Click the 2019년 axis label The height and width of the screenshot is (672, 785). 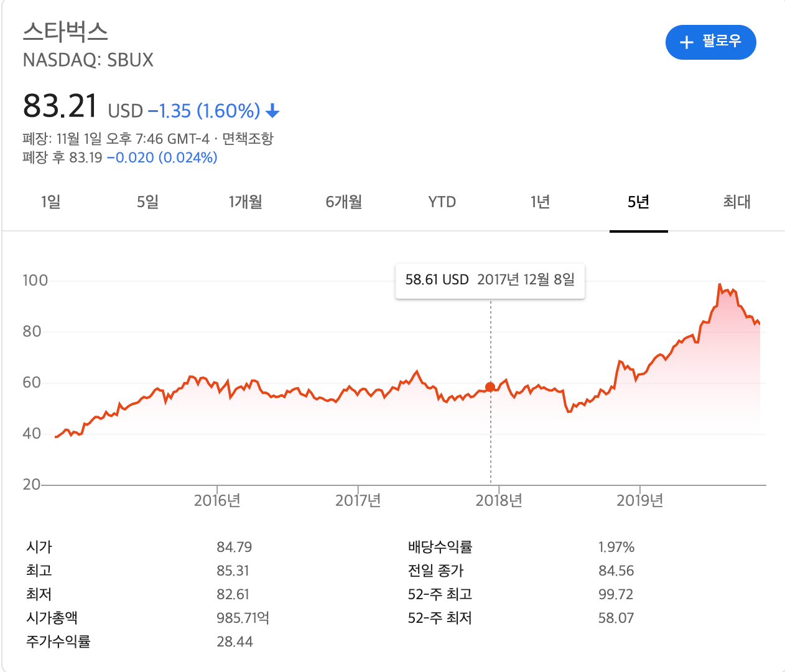639,500
